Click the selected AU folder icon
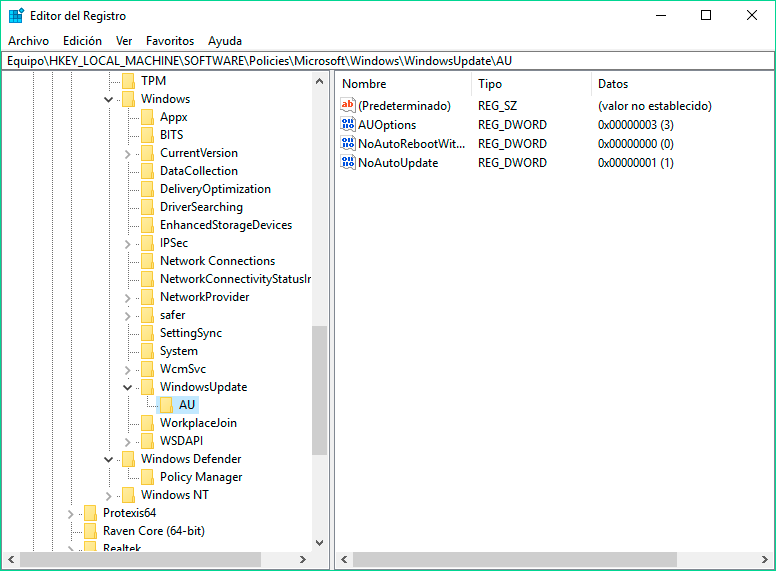 (x=166, y=405)
